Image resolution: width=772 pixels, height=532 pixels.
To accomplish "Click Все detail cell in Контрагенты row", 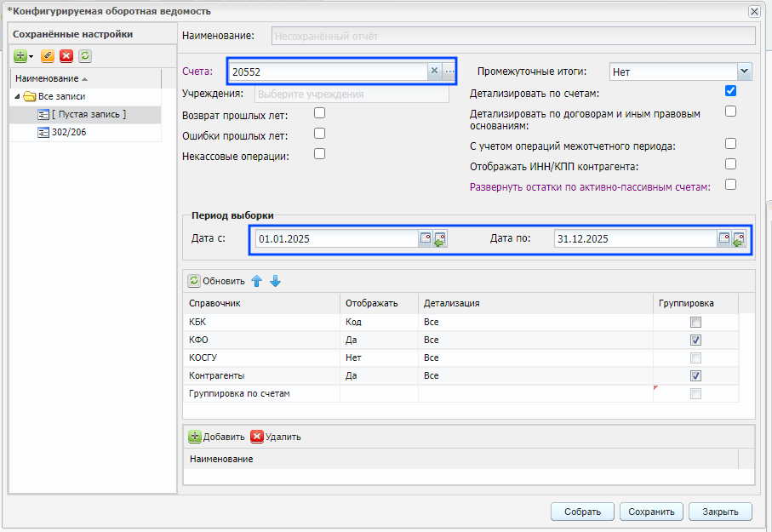I will (x=535, y=376).
